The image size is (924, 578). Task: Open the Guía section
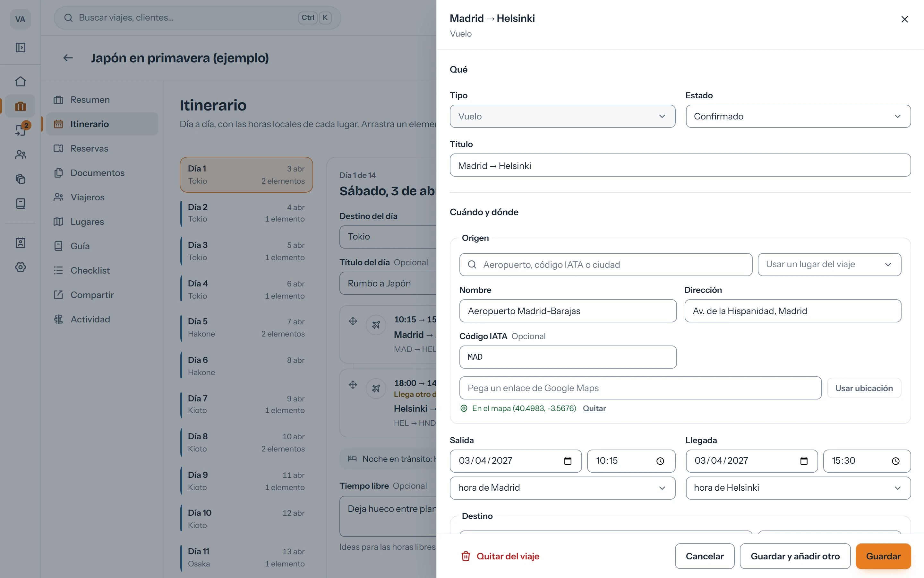coord(102,246)
